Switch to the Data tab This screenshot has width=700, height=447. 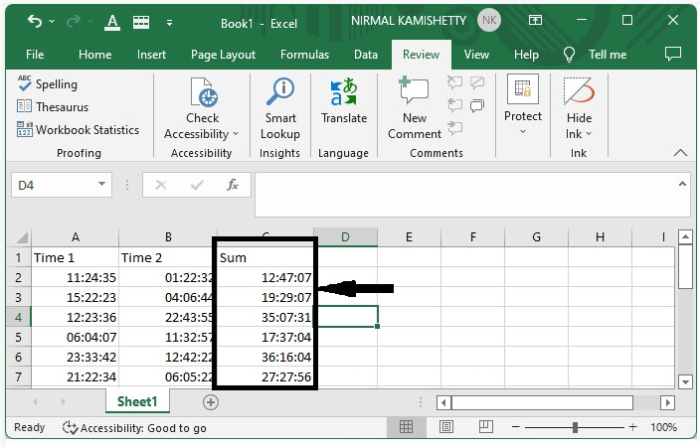click(x=366, y=54)
